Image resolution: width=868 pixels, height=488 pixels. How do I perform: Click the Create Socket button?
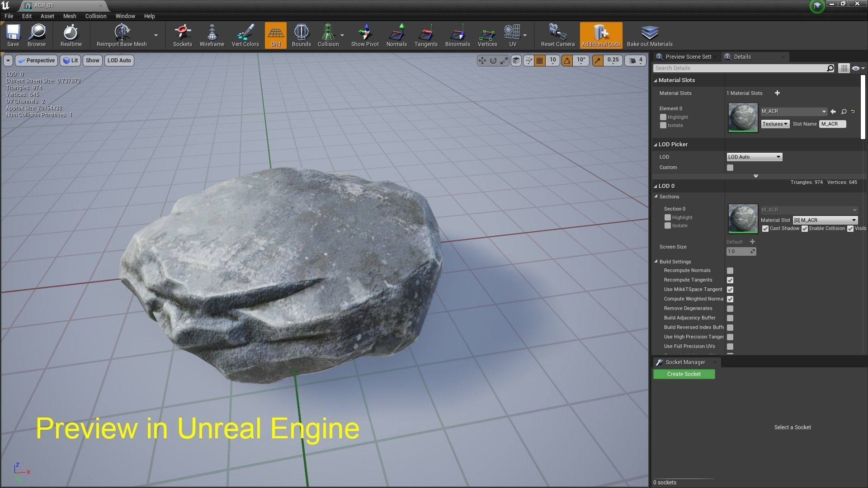(x=684, y=374)
